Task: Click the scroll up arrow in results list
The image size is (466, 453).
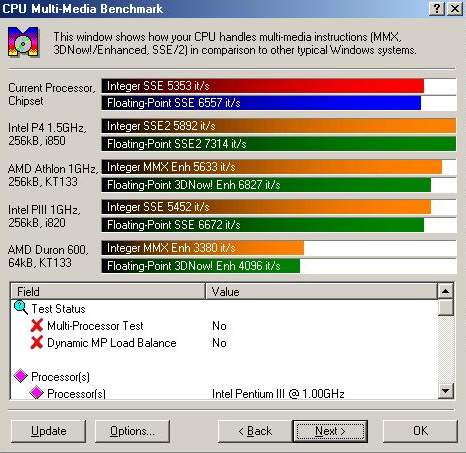Action: [445, 291]
